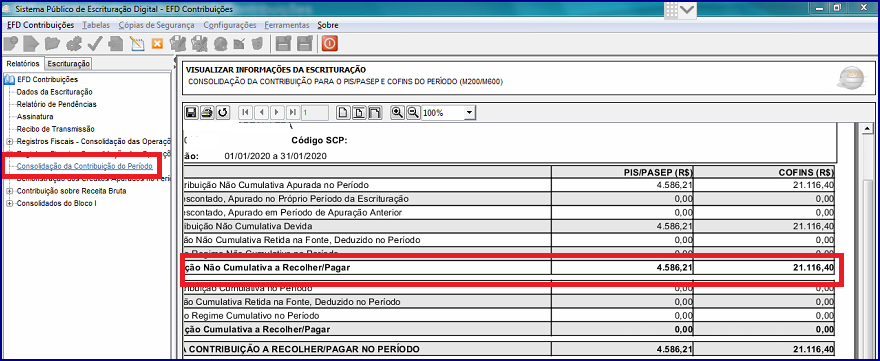The width and height of the screenshot is (880, 361).
Task: Expand Contribuição sobre Receita Bruta node
Action: [9, 191]
